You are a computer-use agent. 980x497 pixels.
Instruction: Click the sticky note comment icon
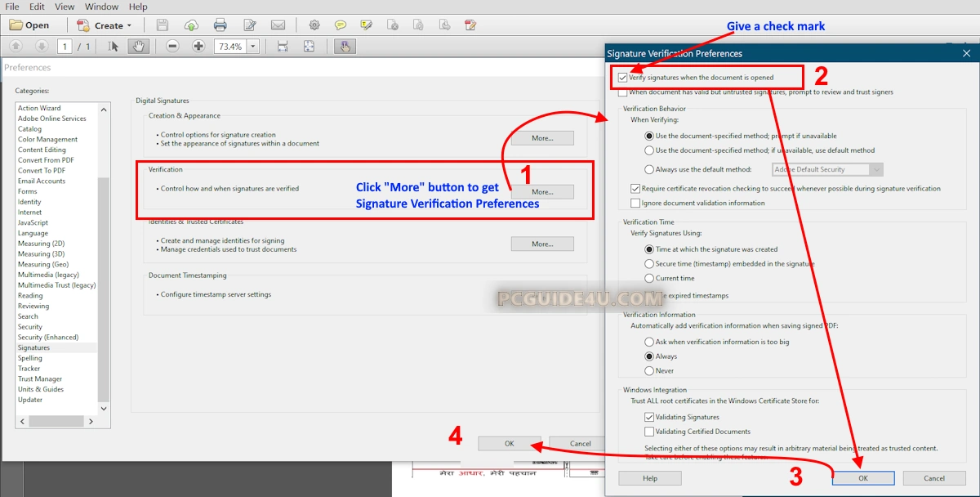tap(341, 25)
